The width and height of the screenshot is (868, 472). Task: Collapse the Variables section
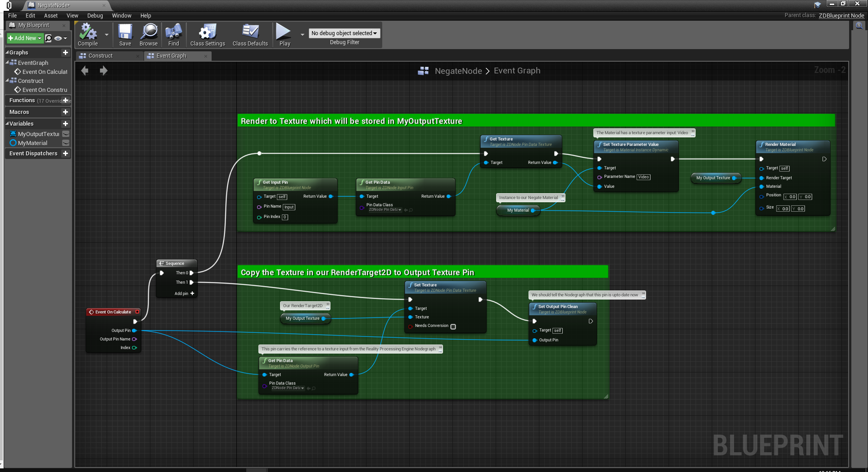tap(7, 123)
